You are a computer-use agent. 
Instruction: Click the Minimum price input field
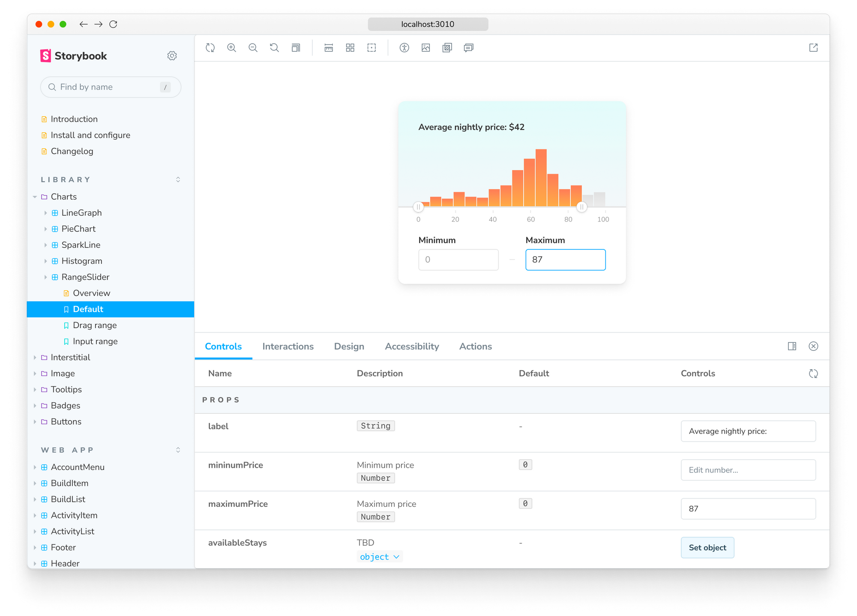click(458, 260)
